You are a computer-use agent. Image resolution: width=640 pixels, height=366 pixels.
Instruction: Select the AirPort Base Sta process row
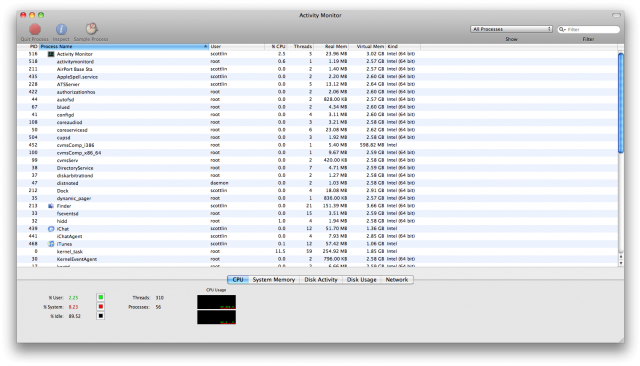317,69
